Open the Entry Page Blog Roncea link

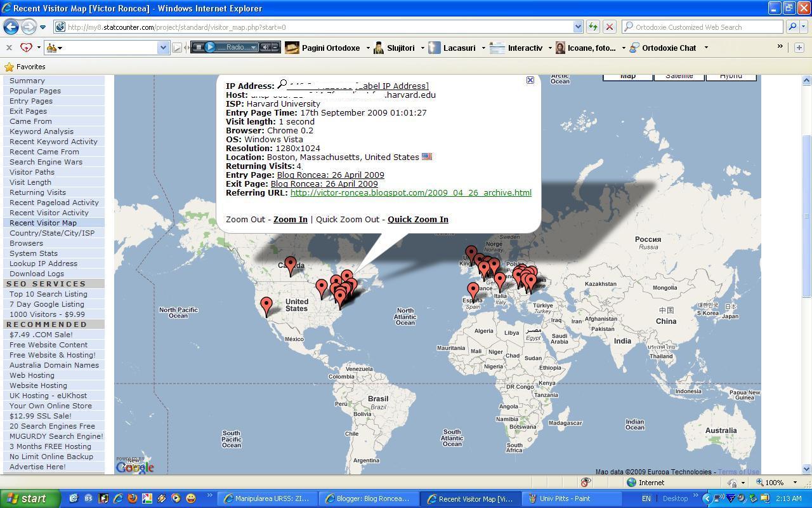[x=331, y=175]
